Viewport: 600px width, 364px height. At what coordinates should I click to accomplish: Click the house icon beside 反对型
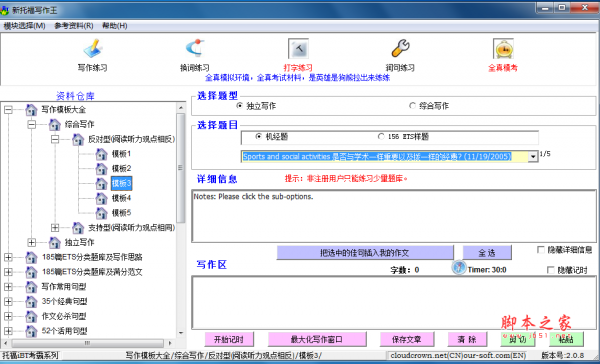click(78, 139)
